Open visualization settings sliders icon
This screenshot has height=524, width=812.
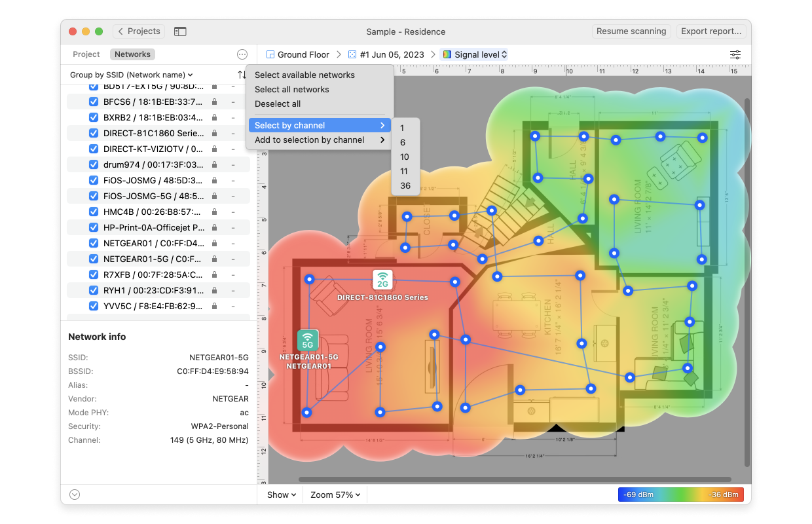735,55
